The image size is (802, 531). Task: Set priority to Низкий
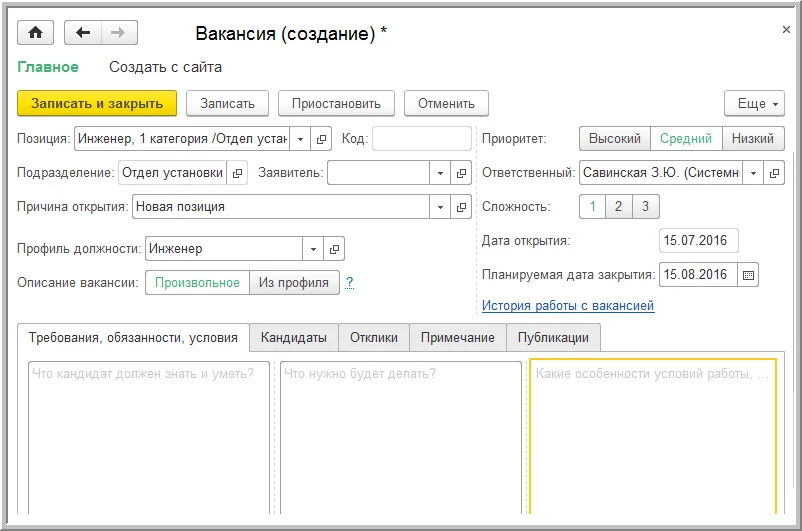point(753,139)
